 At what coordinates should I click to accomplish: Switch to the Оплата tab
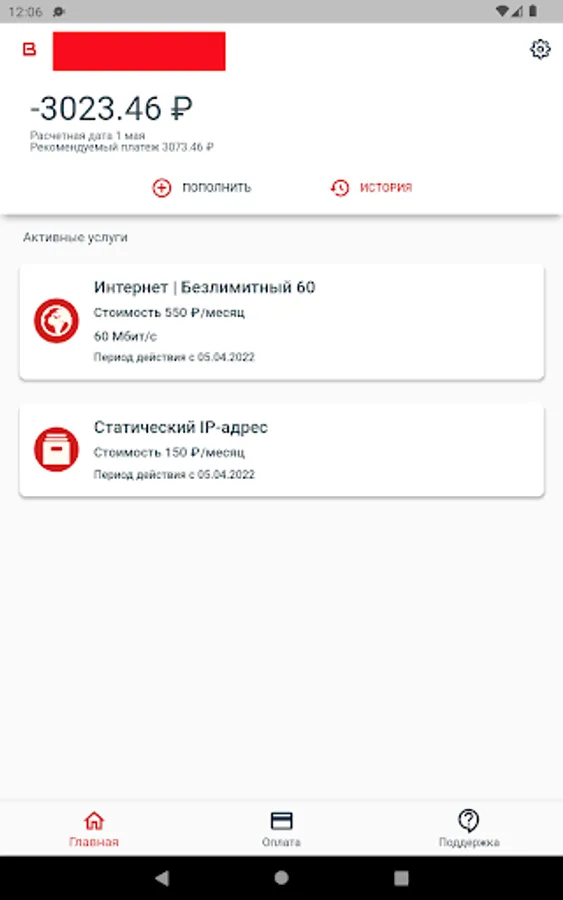pos(281,828)
